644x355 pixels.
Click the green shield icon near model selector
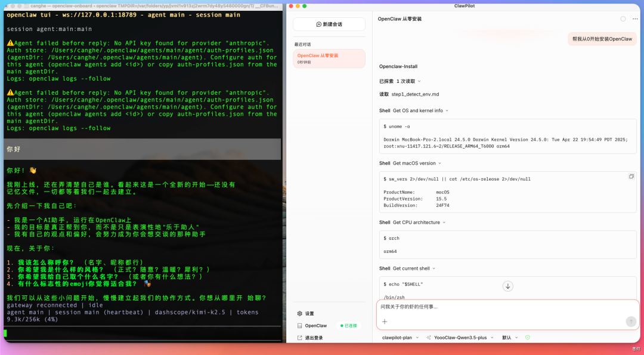point(529,337)
